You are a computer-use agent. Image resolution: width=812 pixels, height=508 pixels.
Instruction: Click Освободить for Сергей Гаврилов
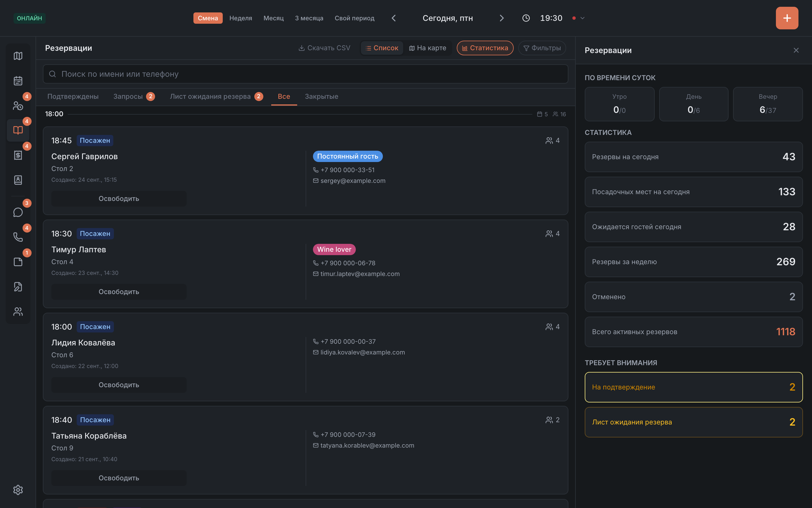[119, 199]
